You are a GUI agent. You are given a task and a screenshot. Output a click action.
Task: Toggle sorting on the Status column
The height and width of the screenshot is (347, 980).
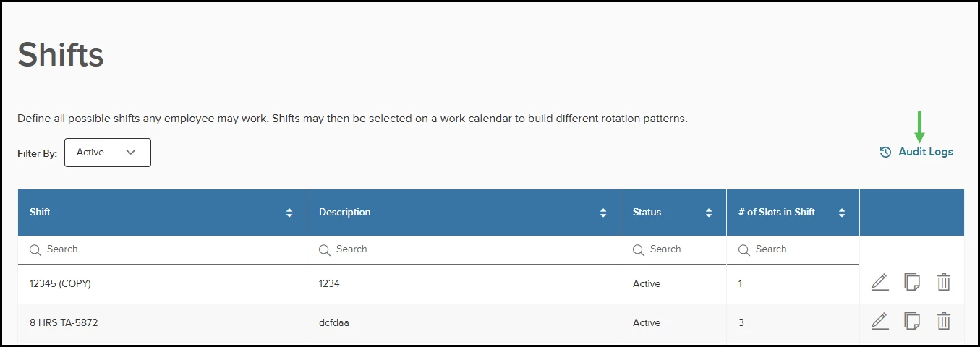[x=709, y=213]
